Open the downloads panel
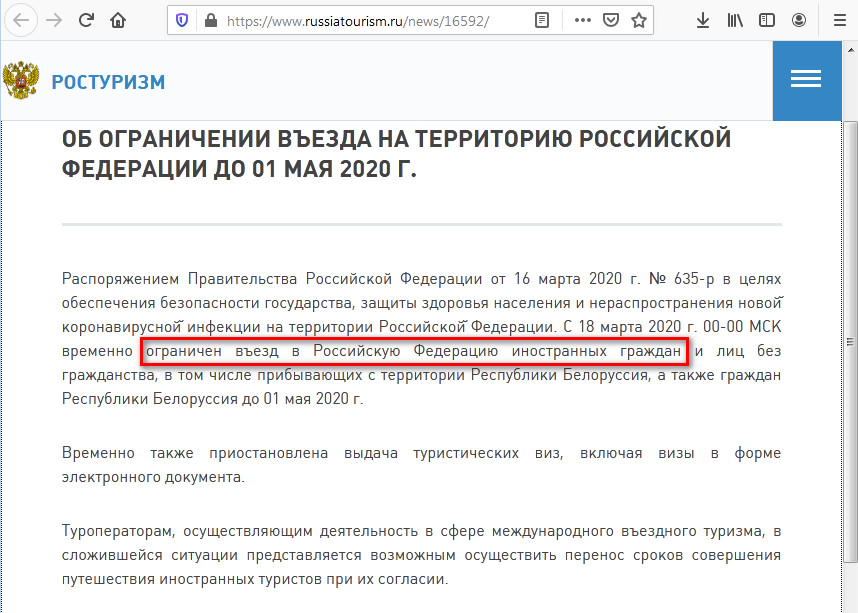Image resolution: width=858 pixels, height=613 pixels. pyautogui.click(x=703, y=20)
